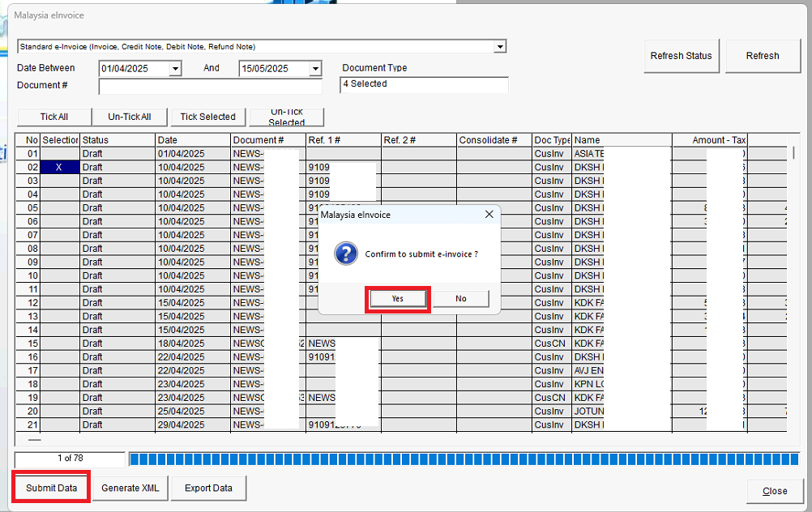Click the Document # input field
This screenshot has width=812, height=512.
(x=211, y=86)
